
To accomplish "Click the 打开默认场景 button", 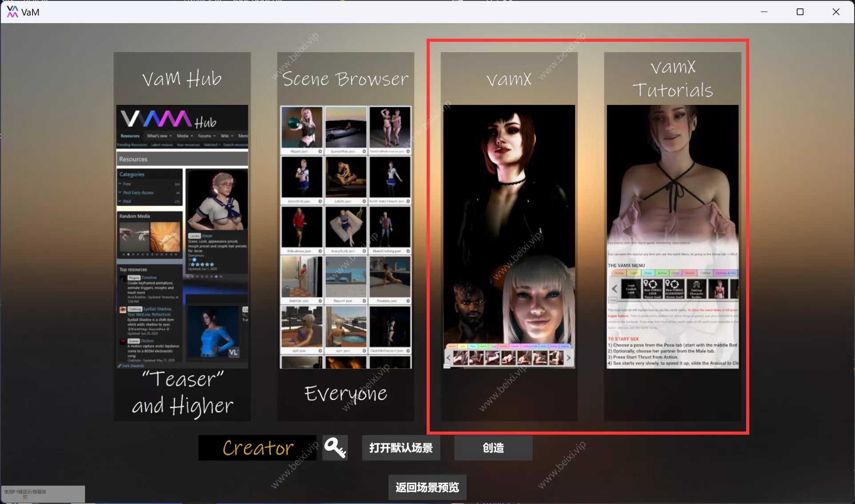I will coord(401,448).
